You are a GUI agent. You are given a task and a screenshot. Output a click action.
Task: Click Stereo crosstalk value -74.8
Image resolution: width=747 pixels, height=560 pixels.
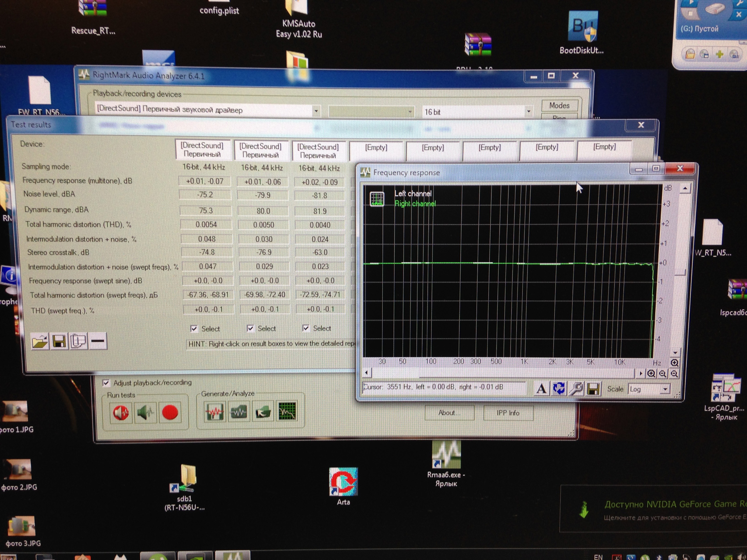207,252
